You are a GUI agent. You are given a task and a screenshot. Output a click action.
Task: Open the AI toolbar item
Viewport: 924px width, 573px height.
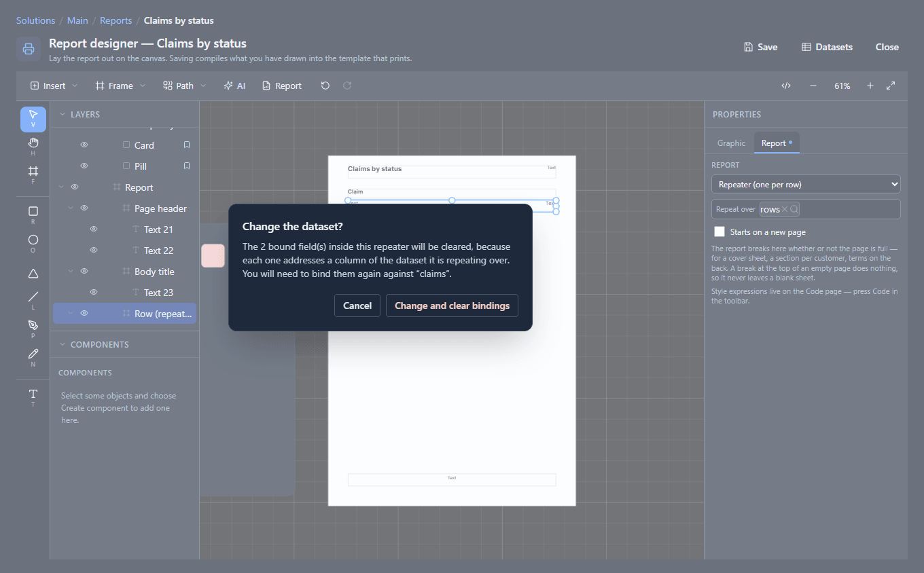click(234, 86)
